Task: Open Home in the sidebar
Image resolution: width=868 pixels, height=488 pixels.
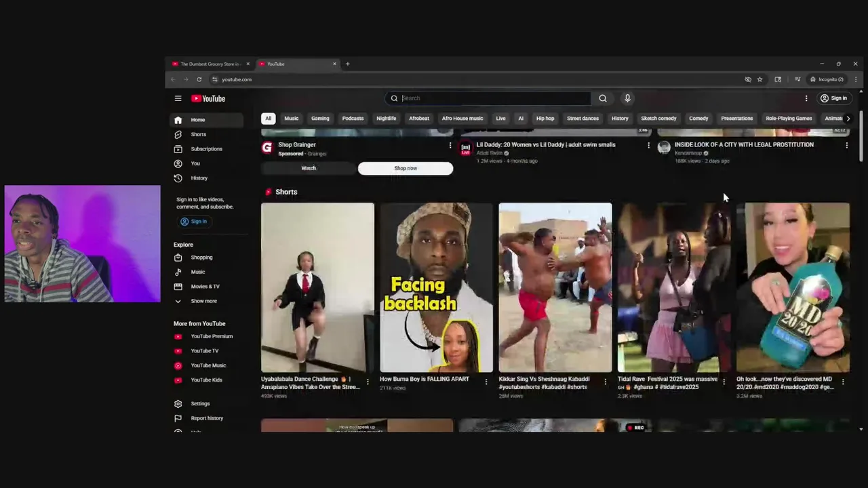Action: (206, 120)
